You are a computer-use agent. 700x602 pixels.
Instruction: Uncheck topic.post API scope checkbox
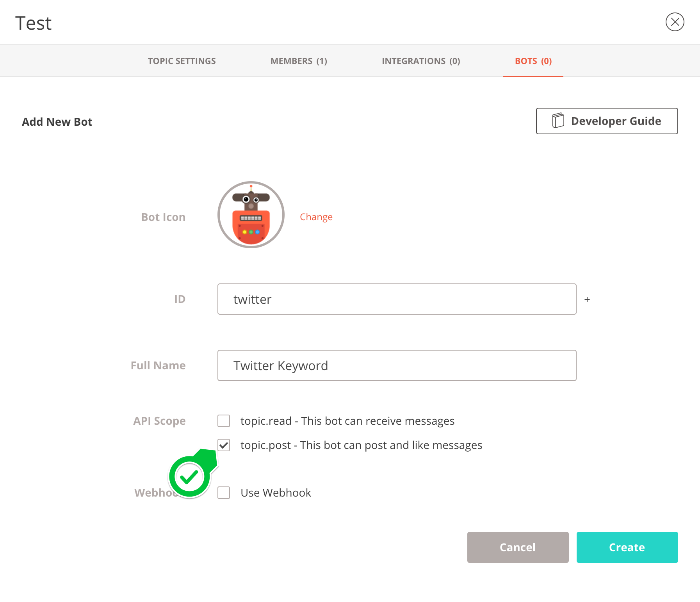[x=224, y=445]
